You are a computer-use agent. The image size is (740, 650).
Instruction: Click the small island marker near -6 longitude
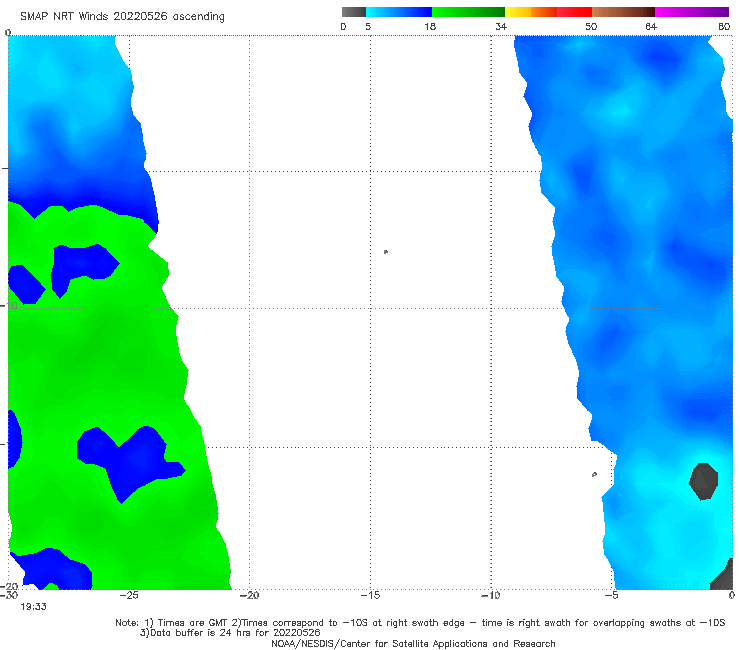(594, 474)
